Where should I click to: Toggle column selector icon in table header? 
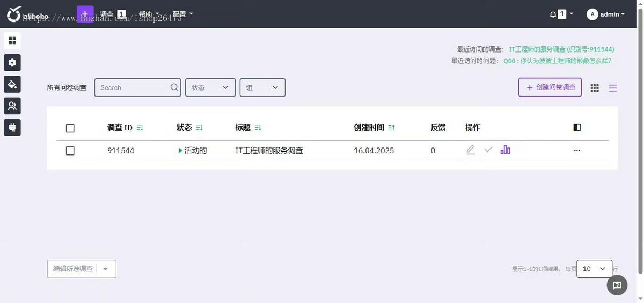tap(577, 128)
